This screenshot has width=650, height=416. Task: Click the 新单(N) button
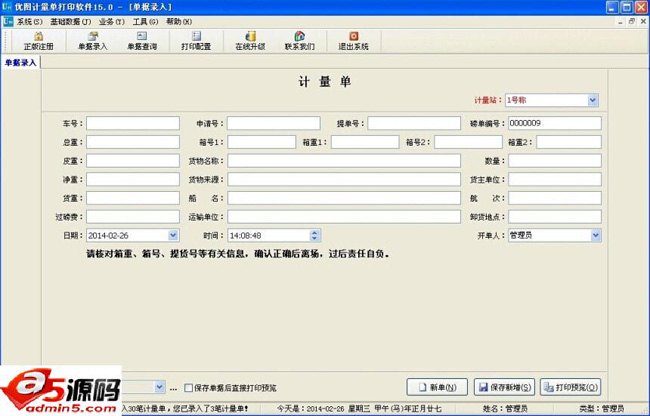pyautogui.click(x=437, y=387)
